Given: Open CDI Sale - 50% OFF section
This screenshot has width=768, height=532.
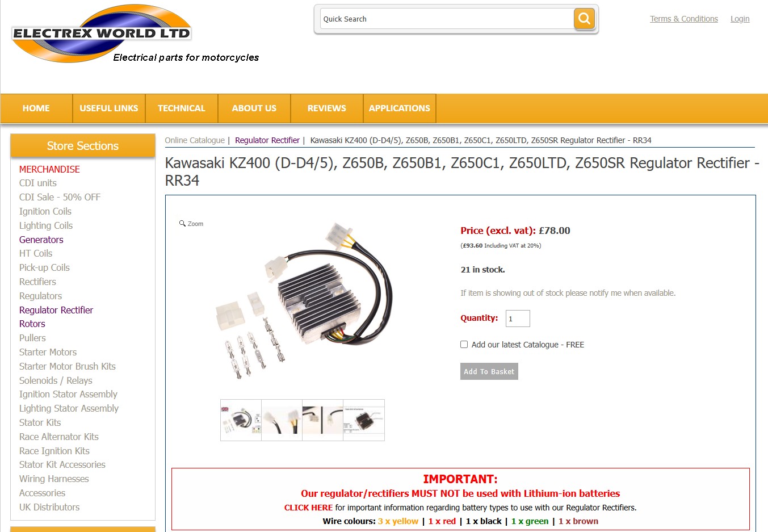Looking at the screenshot, I should pyautogui.click(x=60, y=197).
